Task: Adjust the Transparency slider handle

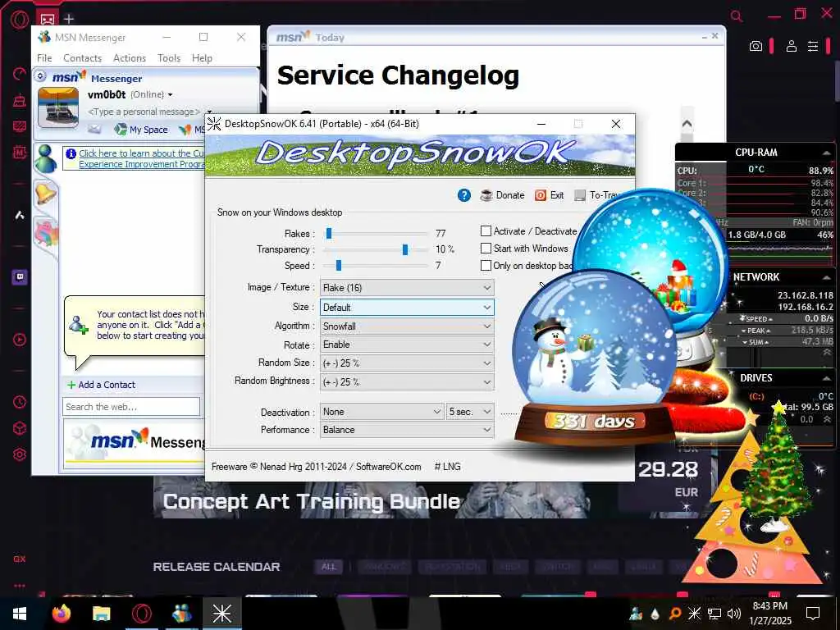Action: coord(405,249)
